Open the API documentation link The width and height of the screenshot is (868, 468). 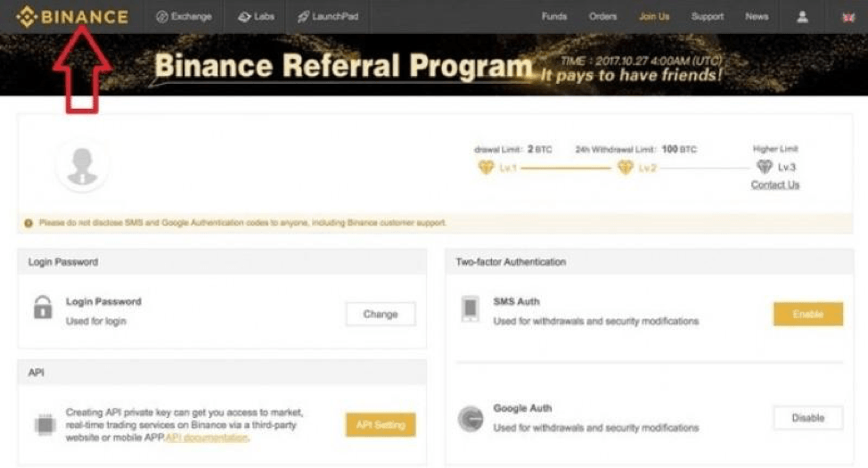click(x=207, y=438)
